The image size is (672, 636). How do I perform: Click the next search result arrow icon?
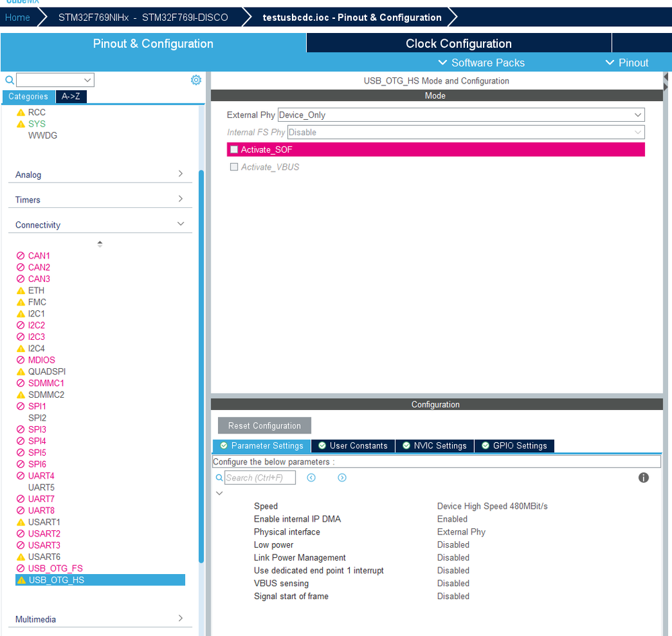342,478
